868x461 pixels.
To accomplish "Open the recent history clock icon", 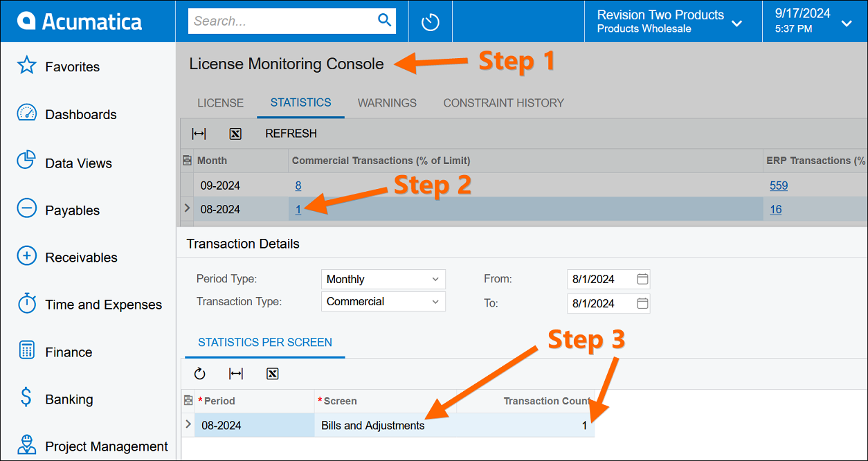I will point(430,21).
